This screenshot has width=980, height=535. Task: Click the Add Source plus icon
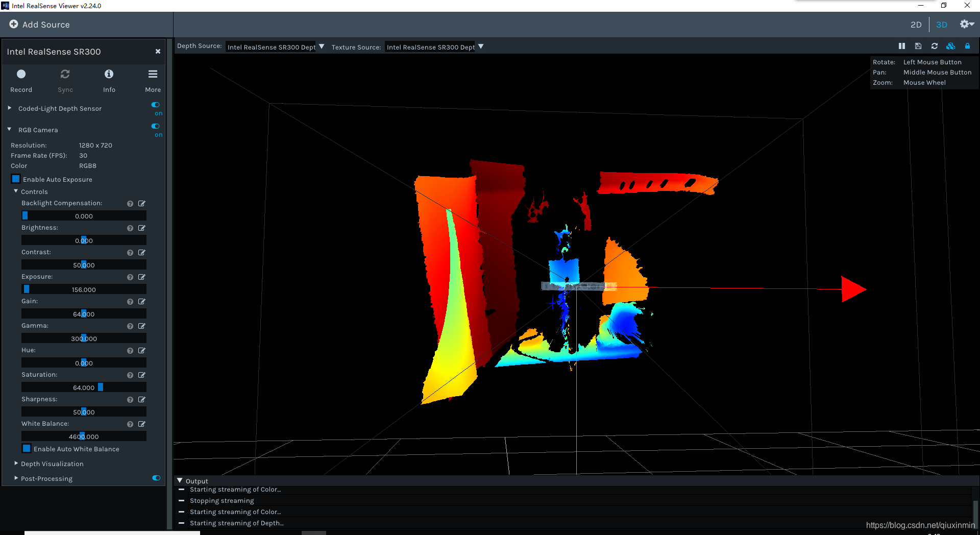(x=14, y=24)
